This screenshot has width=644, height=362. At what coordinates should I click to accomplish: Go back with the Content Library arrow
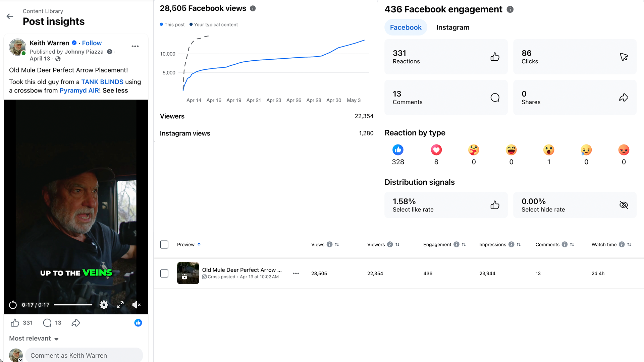[10, 16]
